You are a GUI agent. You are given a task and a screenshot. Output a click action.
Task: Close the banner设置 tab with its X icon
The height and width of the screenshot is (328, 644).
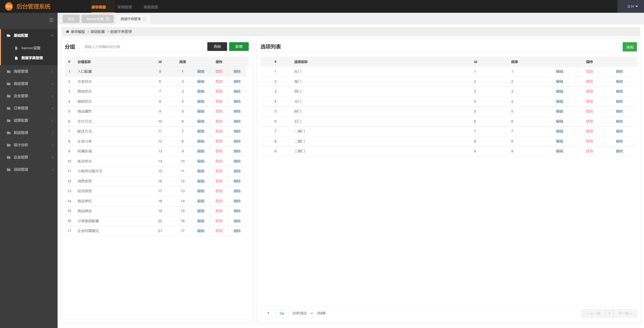pos(108,19)
